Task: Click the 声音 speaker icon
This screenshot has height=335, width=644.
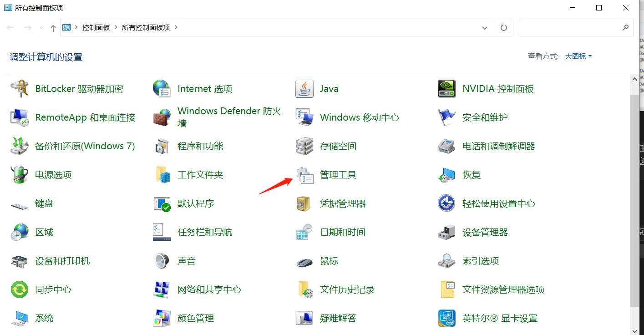Action: [x=162, y=261]
